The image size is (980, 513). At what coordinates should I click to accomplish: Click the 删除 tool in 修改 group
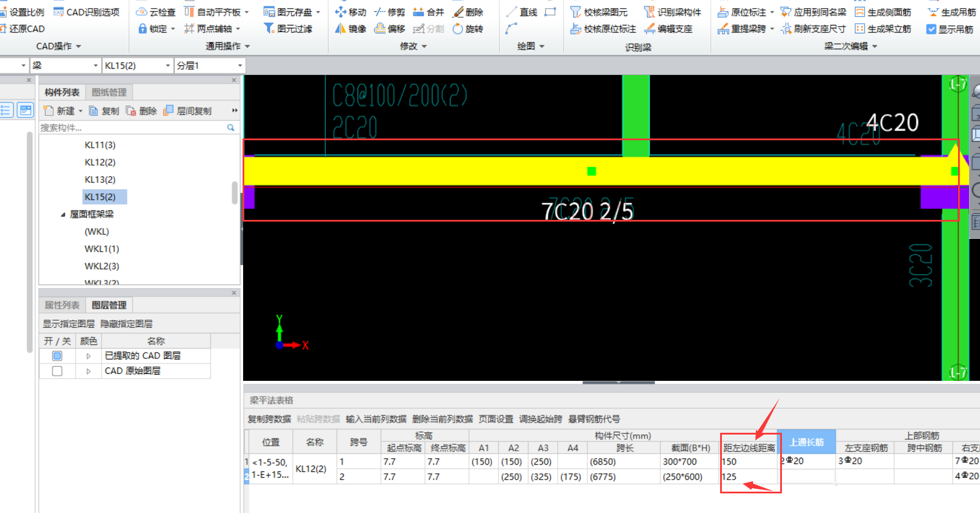(468, 12)
